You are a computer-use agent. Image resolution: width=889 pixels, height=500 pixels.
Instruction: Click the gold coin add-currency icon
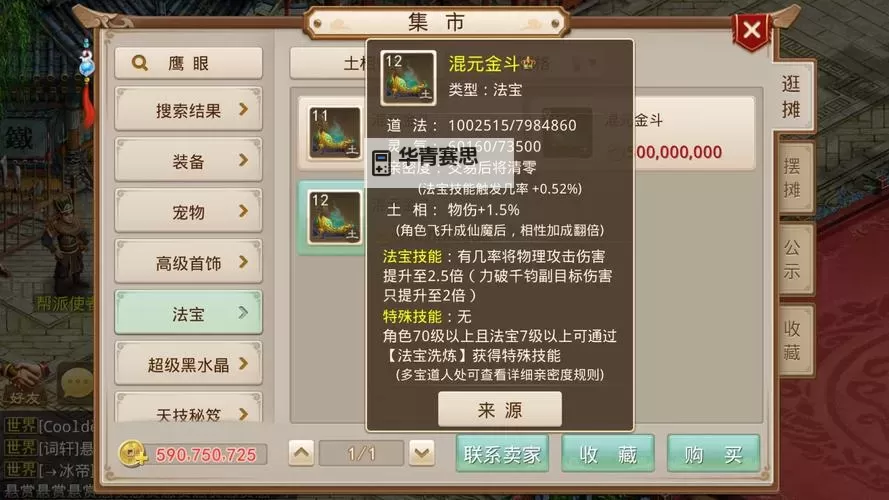coord(133,454)
